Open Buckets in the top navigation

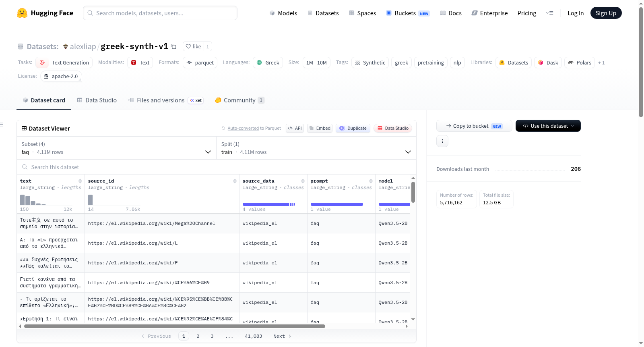[408, 13]
